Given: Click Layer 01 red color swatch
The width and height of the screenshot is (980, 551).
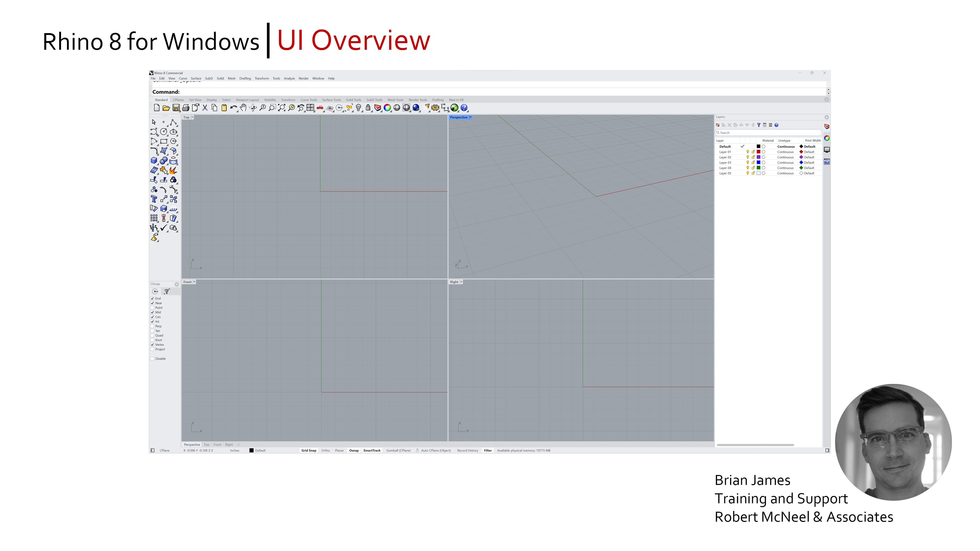Looking at the screenshot, I should point(758,152).
